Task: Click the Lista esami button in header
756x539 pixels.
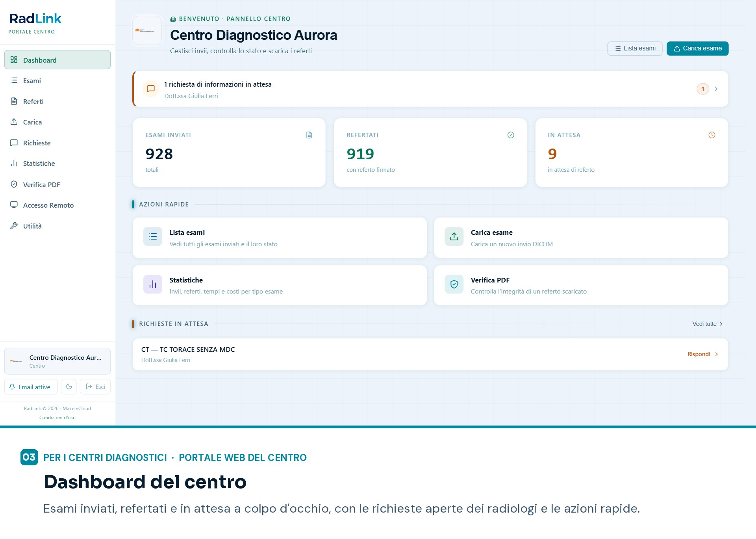Action: click(635, 48)
